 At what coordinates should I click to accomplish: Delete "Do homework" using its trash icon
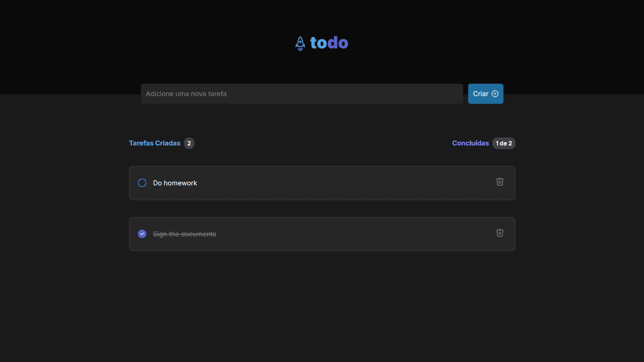pyautogui.click(x=500, y=182)
